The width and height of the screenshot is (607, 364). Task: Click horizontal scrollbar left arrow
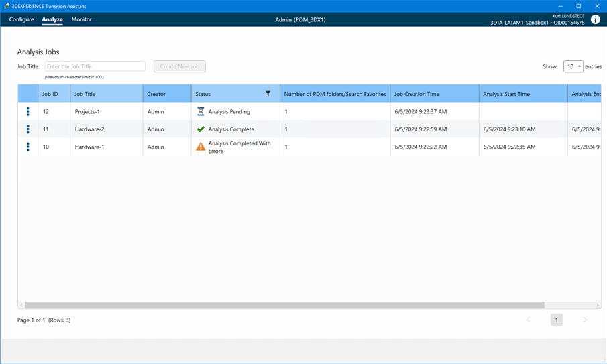click(x=21, y=305)
